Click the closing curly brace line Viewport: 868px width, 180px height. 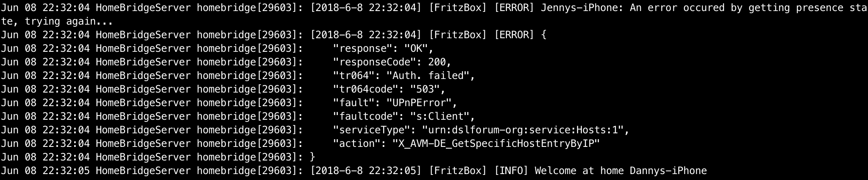tap(312, 157)
